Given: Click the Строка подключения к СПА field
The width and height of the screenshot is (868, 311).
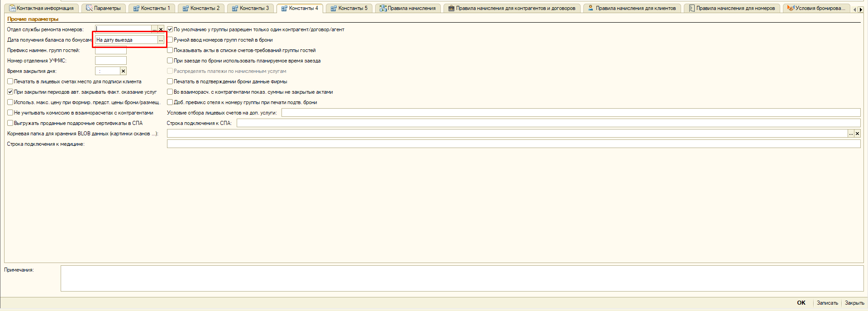Looking at the screenshot, I should [548, 123].
